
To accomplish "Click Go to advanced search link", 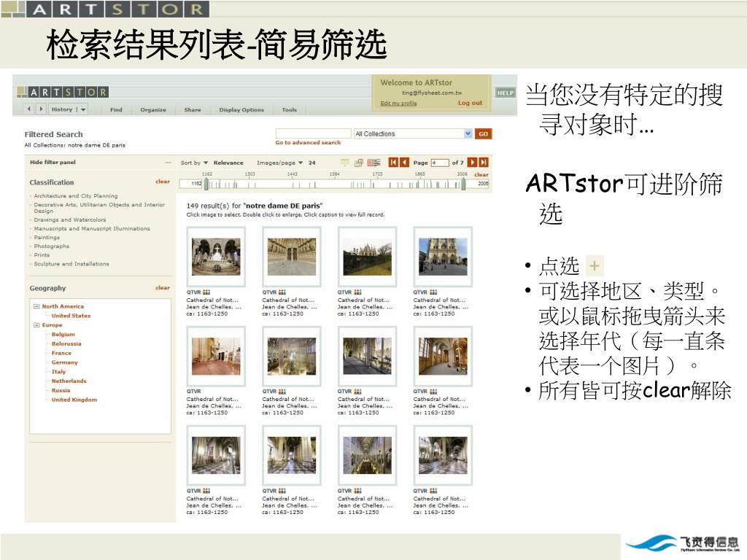I will 309,142.
